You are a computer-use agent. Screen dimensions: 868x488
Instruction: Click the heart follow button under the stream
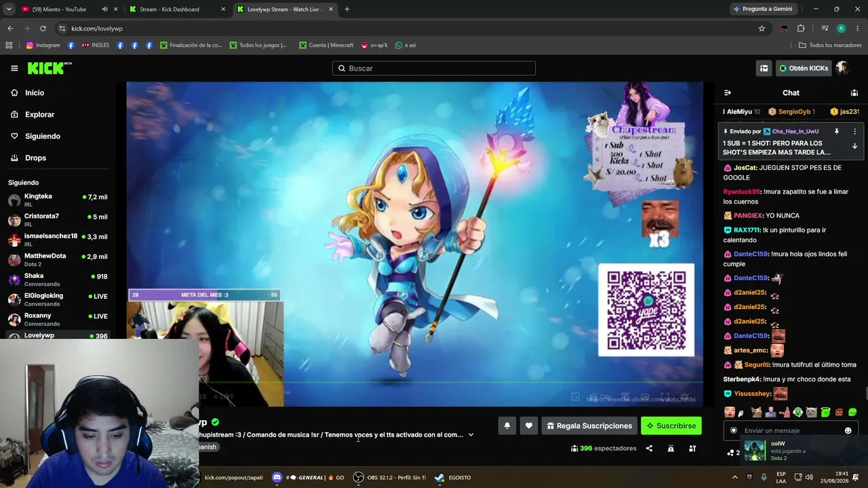click(x=529, y=426)
